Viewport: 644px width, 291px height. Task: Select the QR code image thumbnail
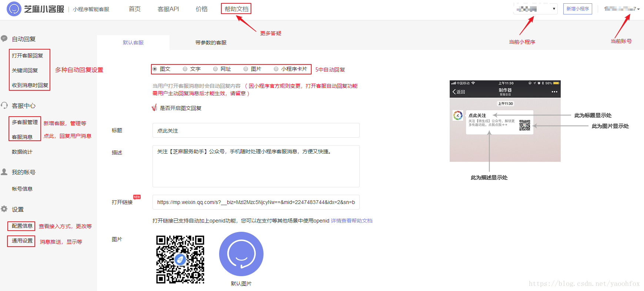180,260
